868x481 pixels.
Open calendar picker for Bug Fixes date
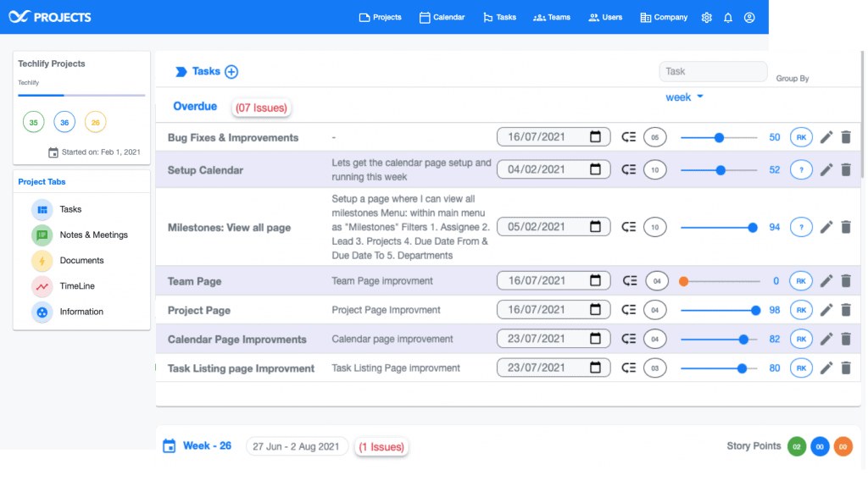pyautogui.click(x=595, y=136)
